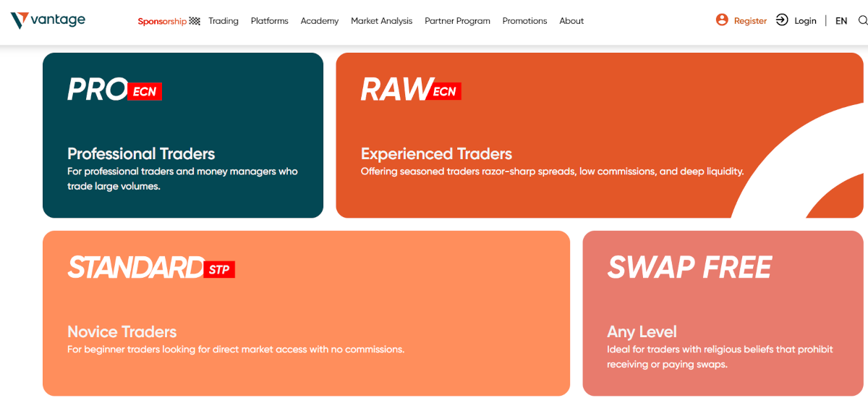Click the Novice Traders subtitle

pyautogui.click(x=122, y=331)
